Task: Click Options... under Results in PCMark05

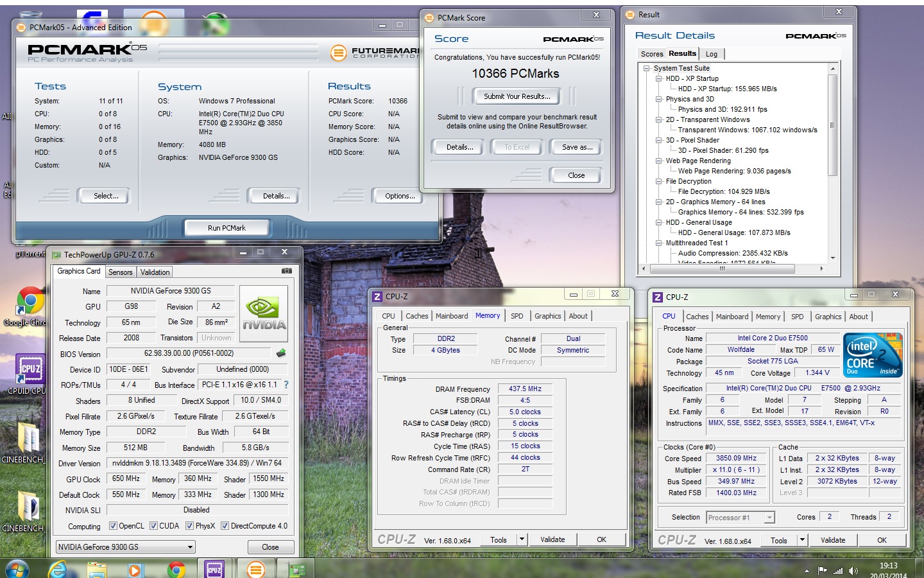Action: coord(398,196)
